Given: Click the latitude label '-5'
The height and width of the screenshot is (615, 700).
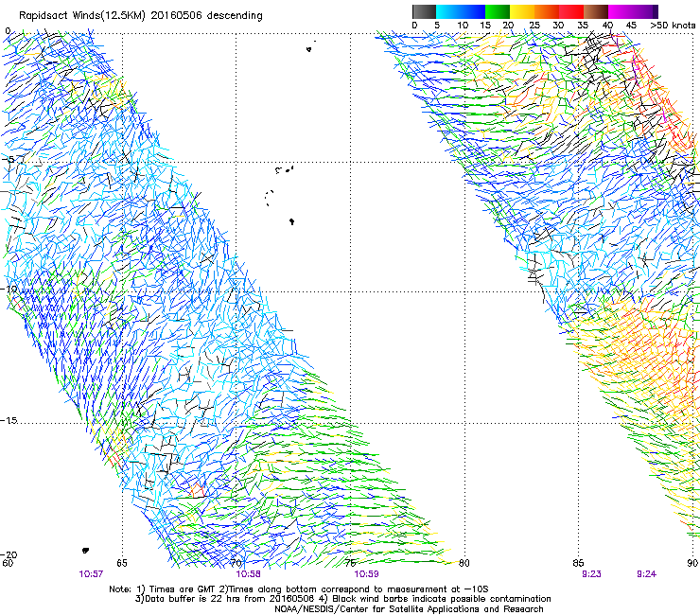Looking at the screenshot, I should 8,159.
